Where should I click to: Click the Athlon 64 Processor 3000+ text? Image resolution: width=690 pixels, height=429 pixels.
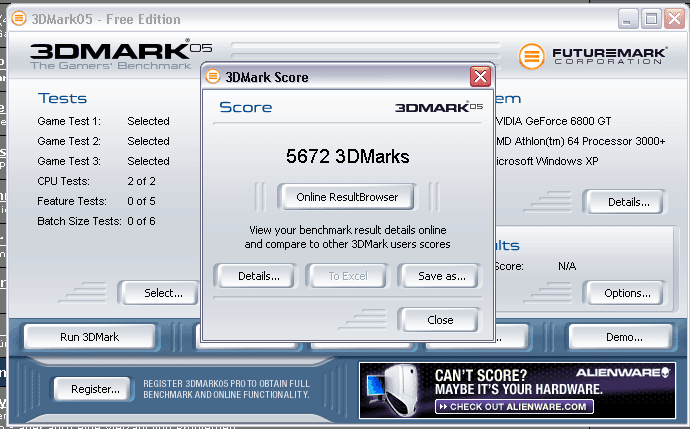(x=580, y=141)
